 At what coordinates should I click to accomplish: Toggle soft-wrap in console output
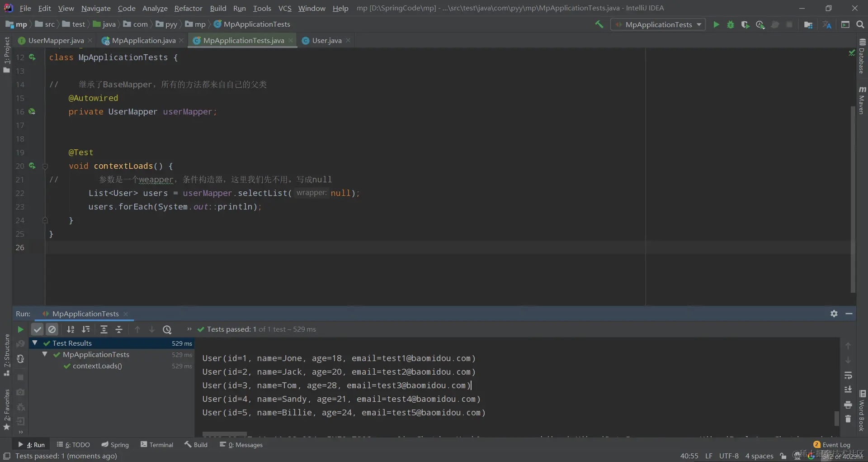pos(848,376)
